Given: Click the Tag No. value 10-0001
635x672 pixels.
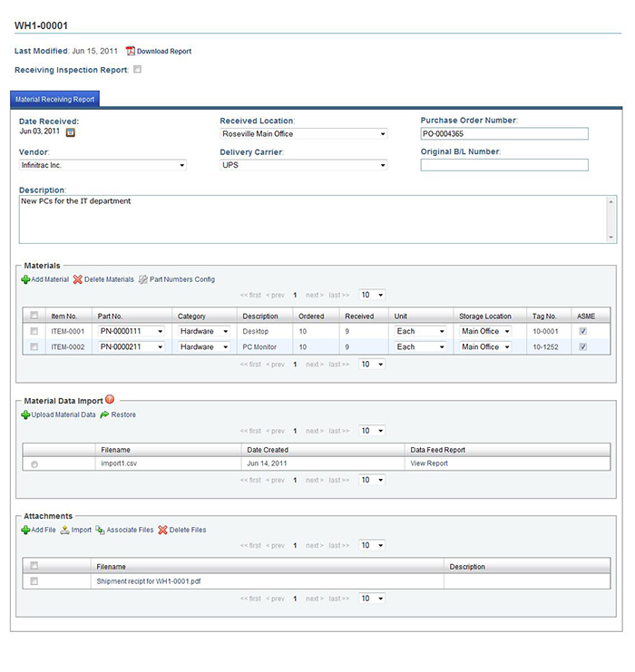Looking at the screenshot, I should tap(545, 331).
